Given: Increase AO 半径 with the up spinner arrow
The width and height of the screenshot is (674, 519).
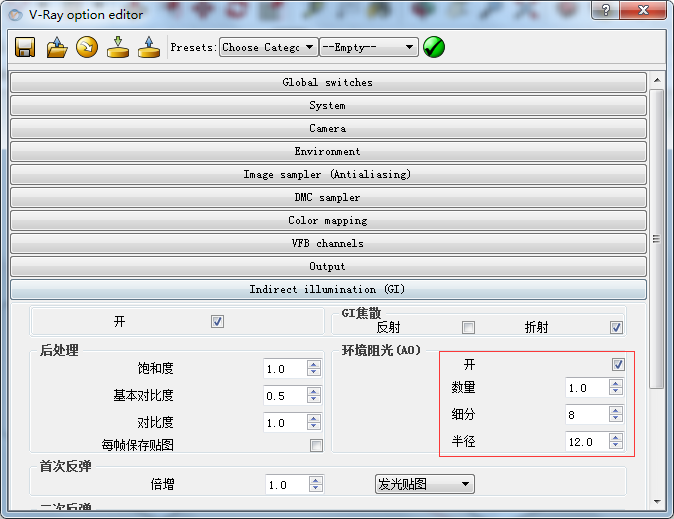Looking at the screenshot, I should click(616, 437).
